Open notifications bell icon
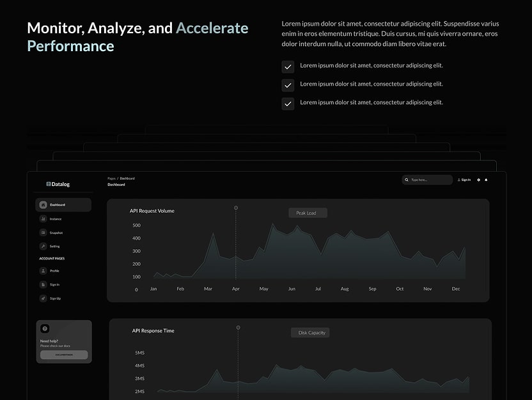The image size is (532, 400). (486, 180)
